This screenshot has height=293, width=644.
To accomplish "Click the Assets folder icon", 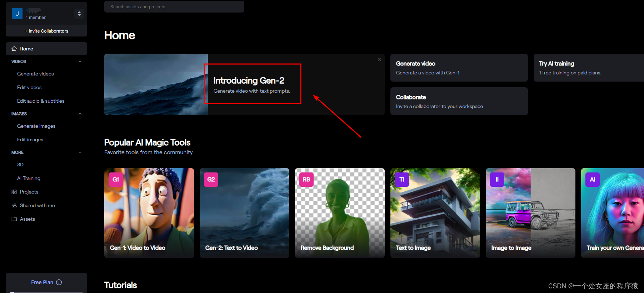I will tap(14, 219).
